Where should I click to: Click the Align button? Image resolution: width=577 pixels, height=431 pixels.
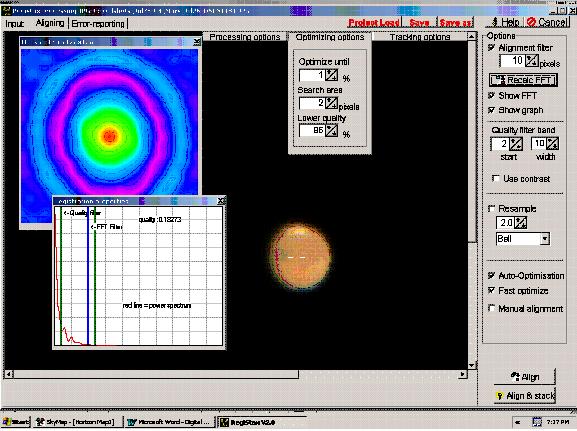tap(524, 377)
